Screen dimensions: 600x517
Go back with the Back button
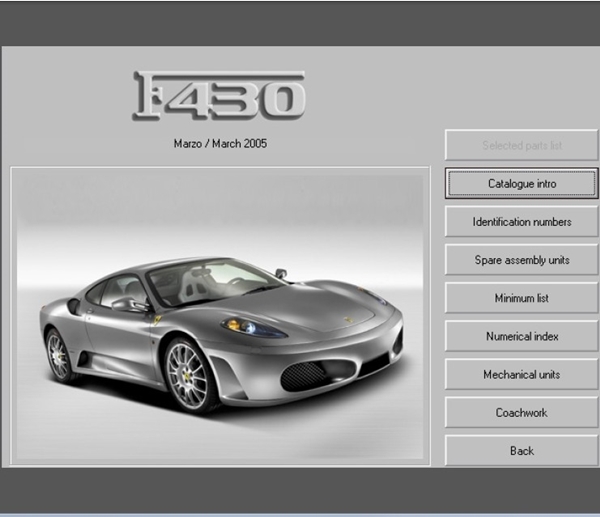pyautogui.click(x=521, y=450)
